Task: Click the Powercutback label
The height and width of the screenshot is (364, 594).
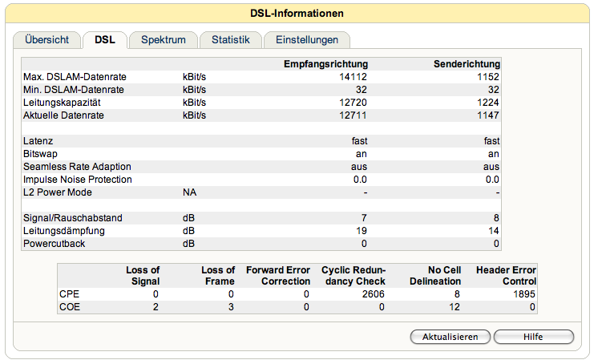Action: 54,244
